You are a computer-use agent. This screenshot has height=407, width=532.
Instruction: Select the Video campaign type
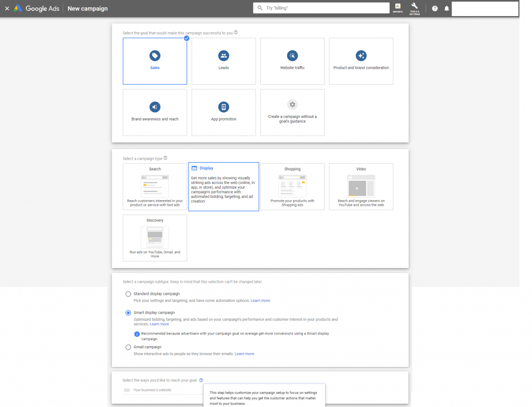tap(361, 187)
